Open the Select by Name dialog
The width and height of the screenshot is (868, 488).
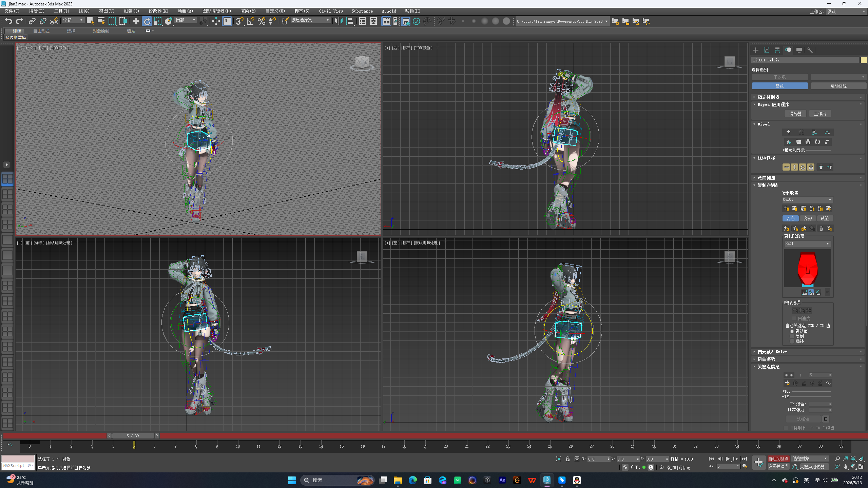point(101,21)
